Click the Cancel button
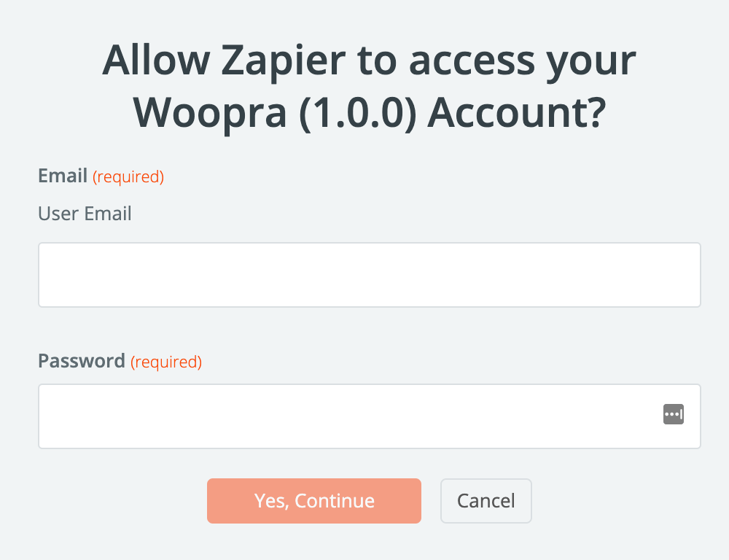Viewport: 729px width, 560px height. [486, 501]
